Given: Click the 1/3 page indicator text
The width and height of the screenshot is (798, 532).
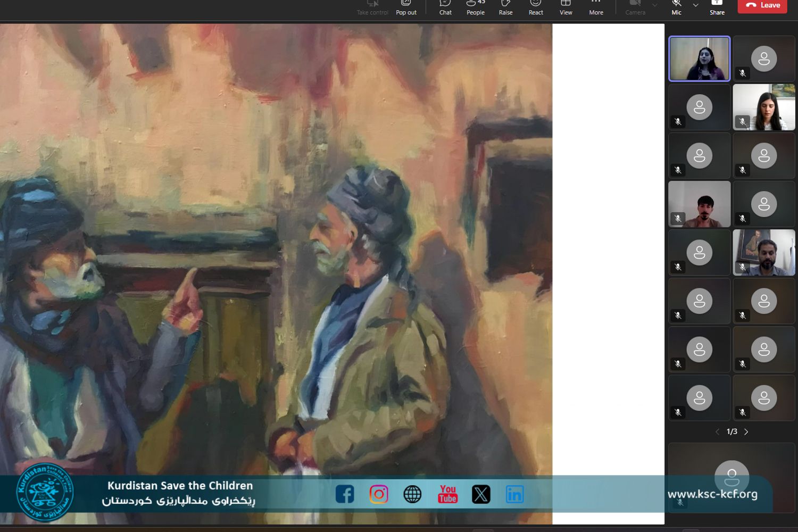Looking at the screenshot, I should 731,432.
